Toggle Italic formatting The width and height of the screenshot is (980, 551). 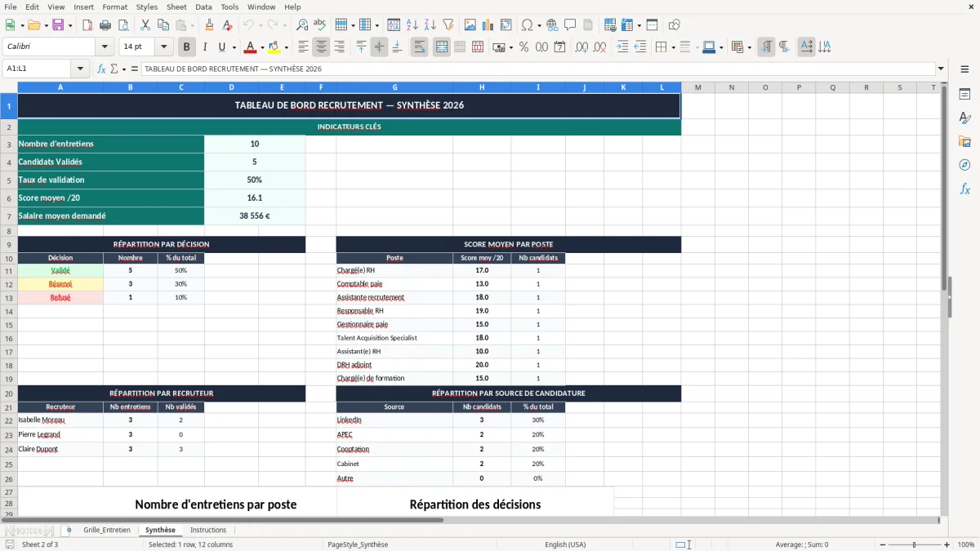(205, 47)
